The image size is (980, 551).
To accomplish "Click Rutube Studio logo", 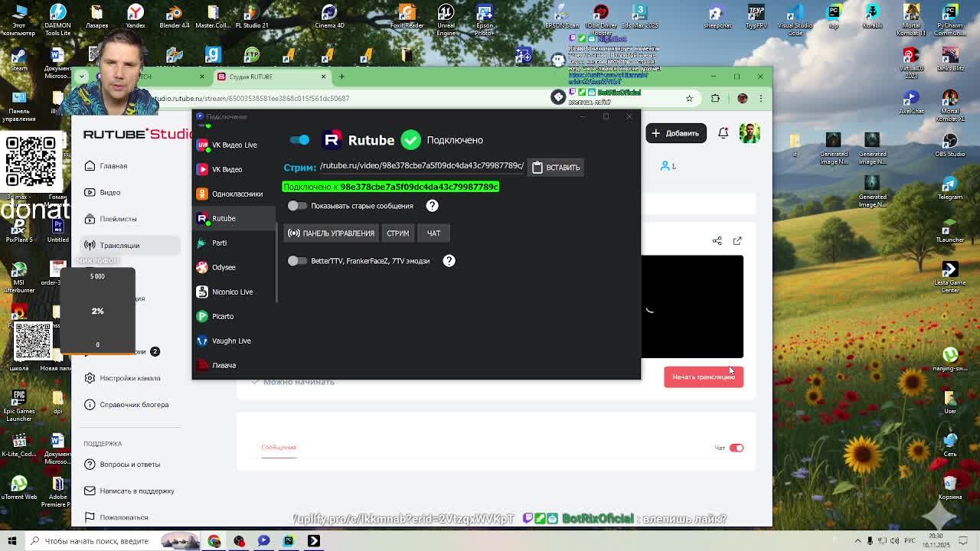I will [136, 134].
